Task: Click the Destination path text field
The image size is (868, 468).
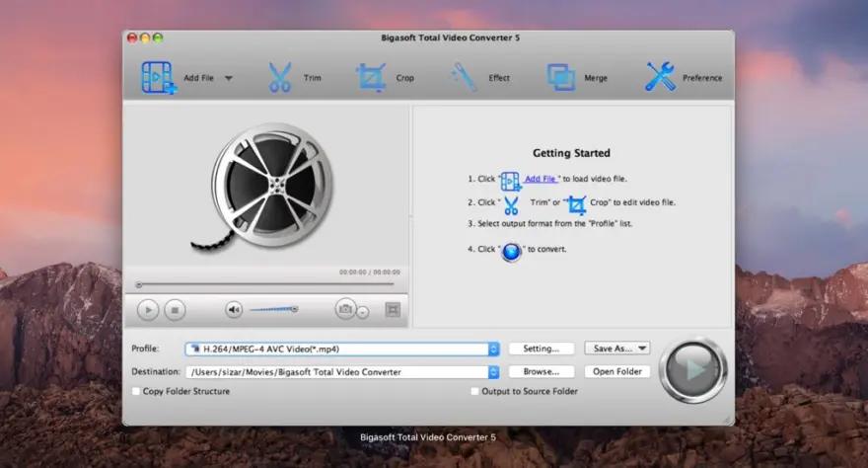Action: tap(337, 372)
